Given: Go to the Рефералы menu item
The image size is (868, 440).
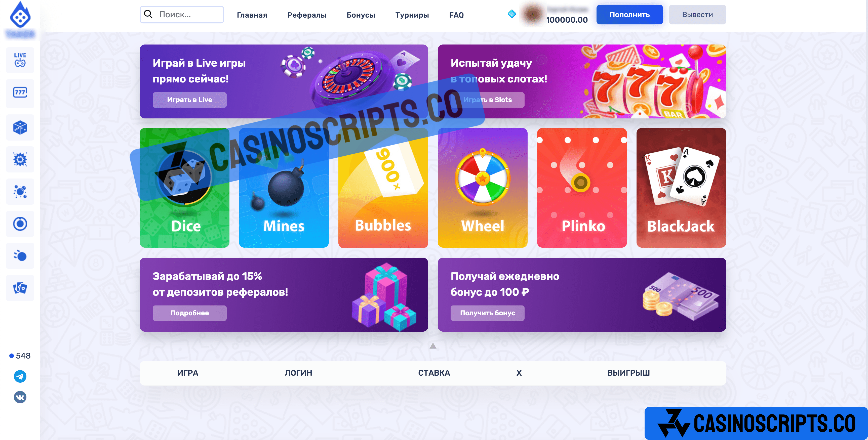Looking at the screenshot, I should coord(307,15).
